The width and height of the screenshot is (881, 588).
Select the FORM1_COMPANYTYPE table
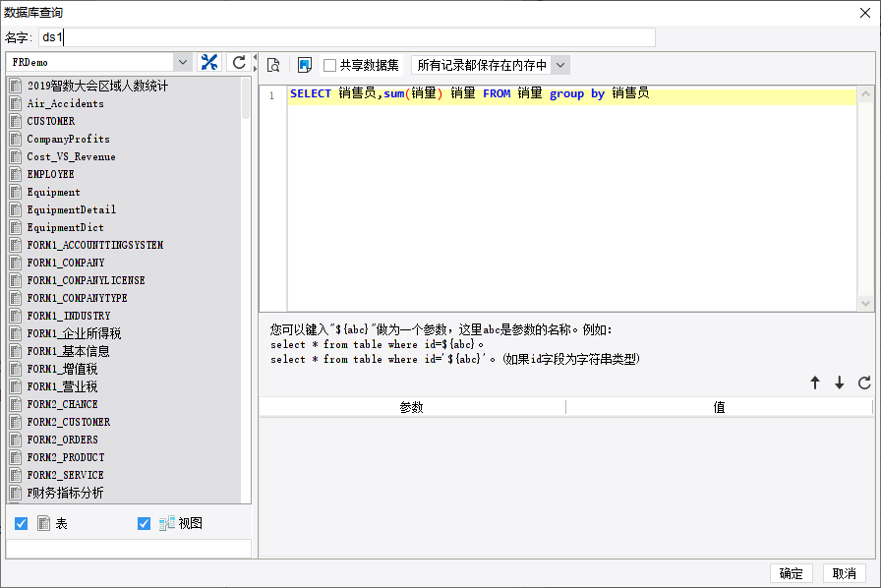click(77, 298)
